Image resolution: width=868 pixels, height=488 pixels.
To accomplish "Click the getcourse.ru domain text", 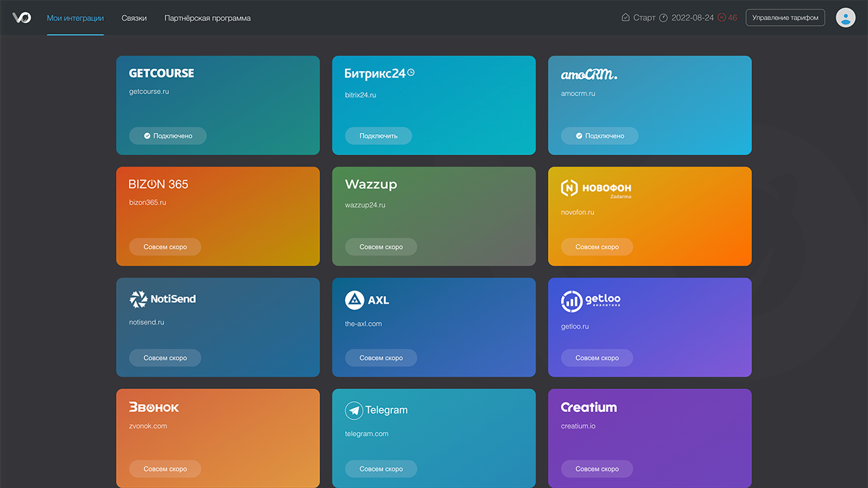I will tap(149, 91).
